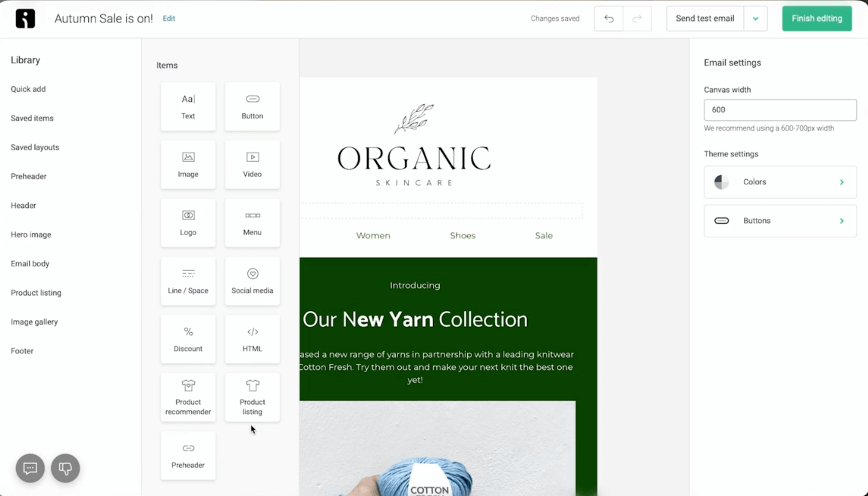Screen dimensions: 868x496
Task: Select Email body in Library
Action: [x=30, y=264]
